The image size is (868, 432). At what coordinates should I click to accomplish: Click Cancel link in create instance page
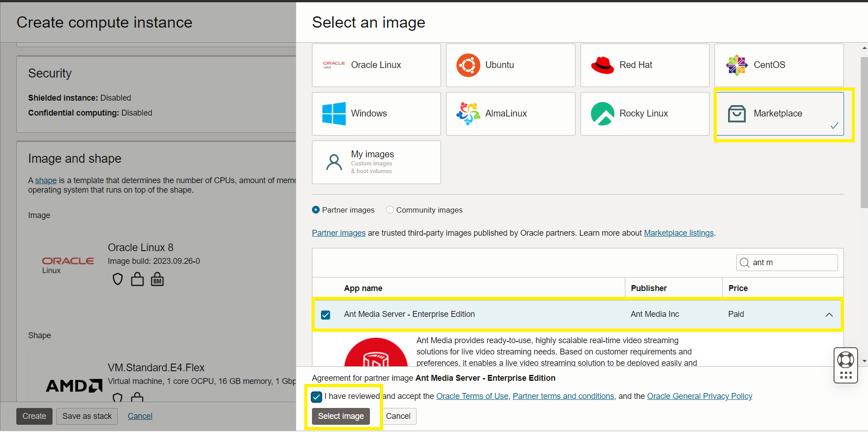tap(140, 416)
